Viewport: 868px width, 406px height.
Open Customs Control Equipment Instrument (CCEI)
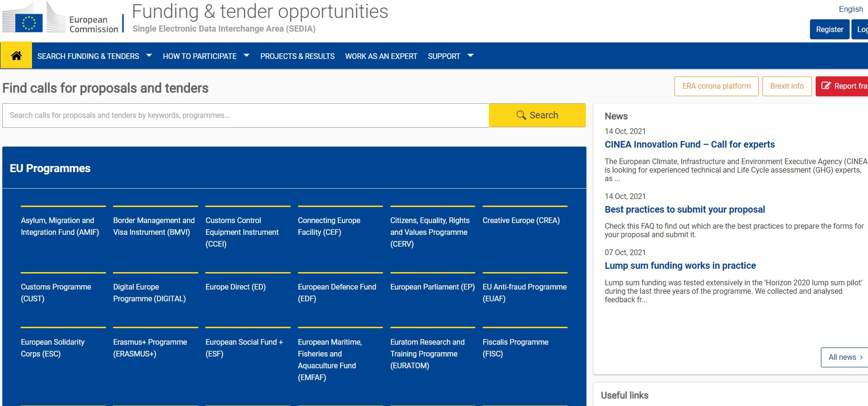click(x=242, y=232)
